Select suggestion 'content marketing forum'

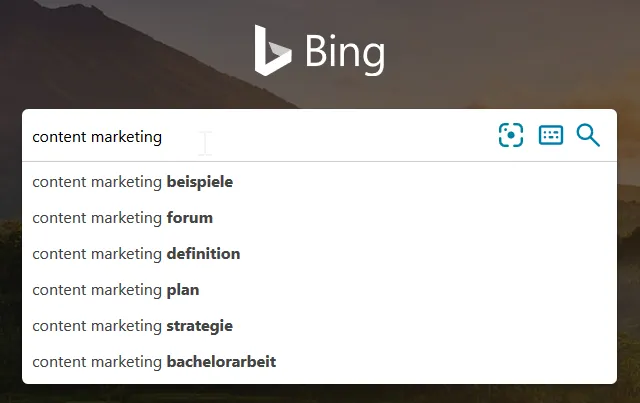[x=319, y=218]
